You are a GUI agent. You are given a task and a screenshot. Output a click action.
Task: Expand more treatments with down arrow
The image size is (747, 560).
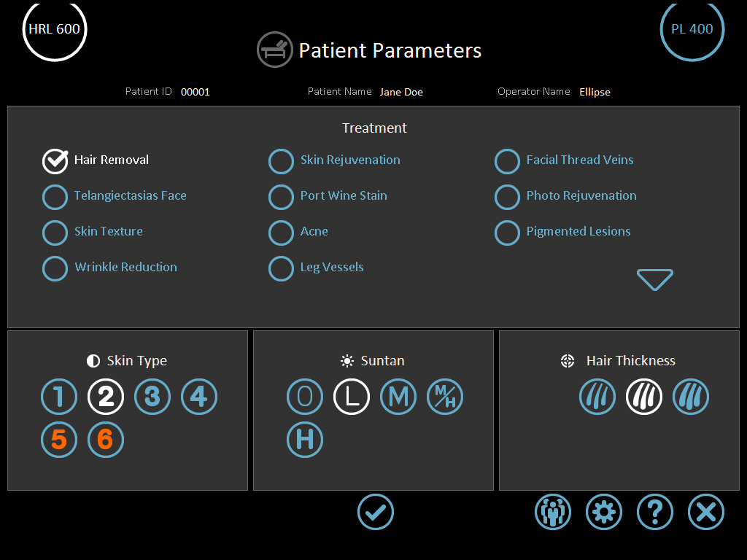[x=655, y=279]
